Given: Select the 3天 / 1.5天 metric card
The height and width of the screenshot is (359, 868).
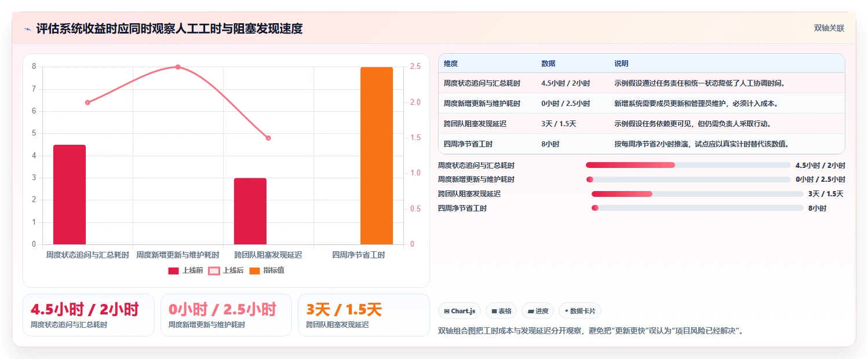Looking at the screenshot, I should (x=363, y=315).
